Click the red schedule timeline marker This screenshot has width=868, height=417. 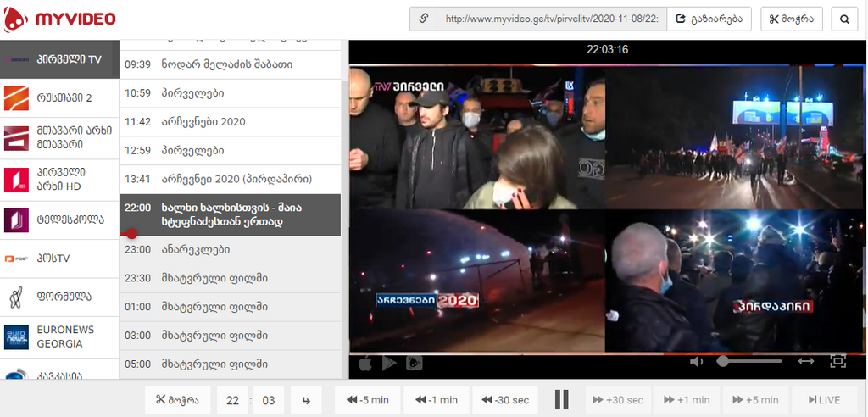131,234
